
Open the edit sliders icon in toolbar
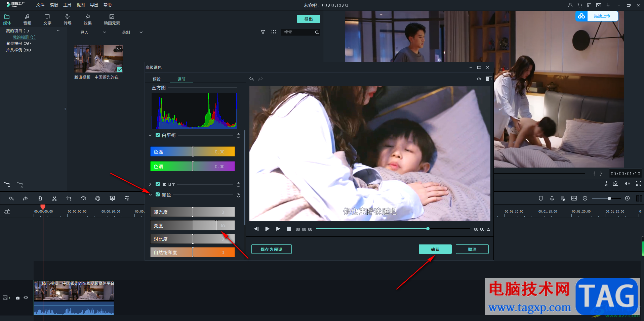point(127,198)
